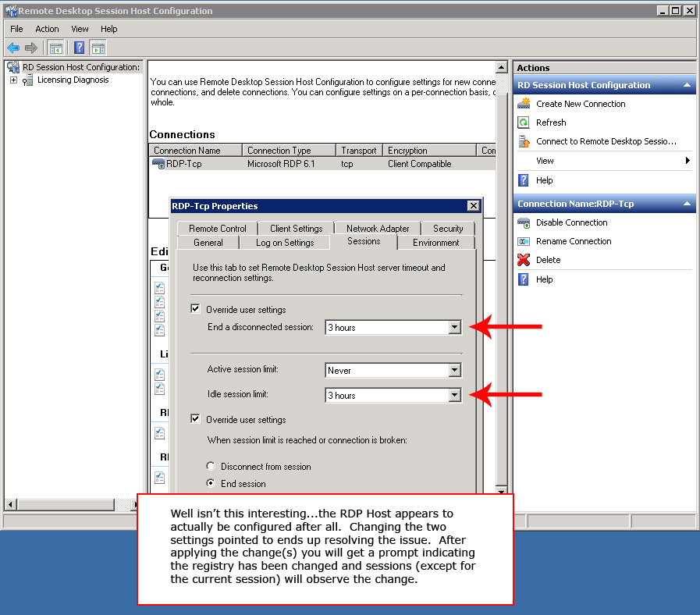This screenshot has width=700, height=615.
Task: Close the RDP-Tcp Properties dialog
Action: (x=473, y=205)
